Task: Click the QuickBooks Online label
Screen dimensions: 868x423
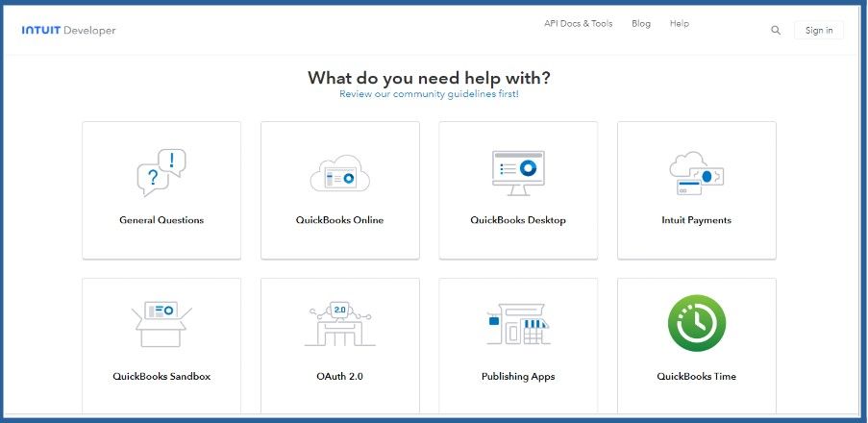Action: coord(340,220)
